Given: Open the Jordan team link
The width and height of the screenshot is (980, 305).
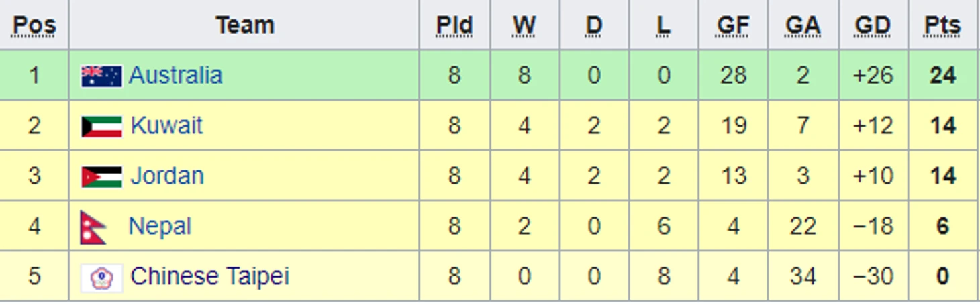Looking at the screenshot, I should [x=167, y=176].
